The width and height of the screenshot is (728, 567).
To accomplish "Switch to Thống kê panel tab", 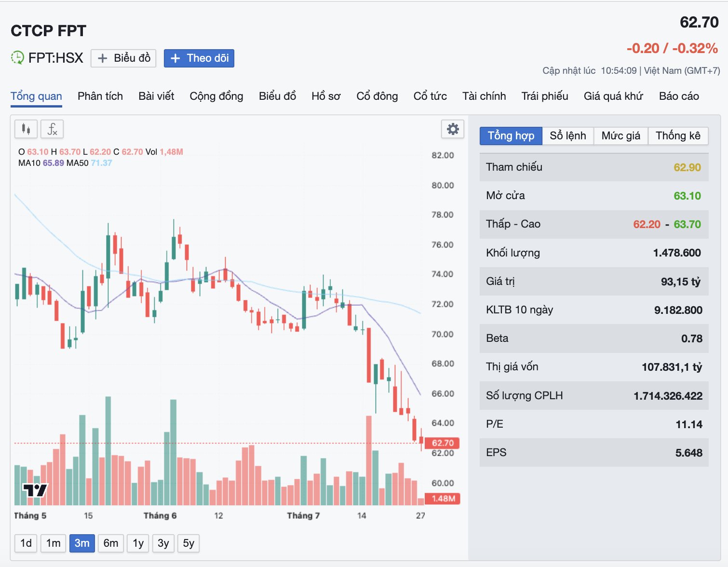I will pos(678,136).
